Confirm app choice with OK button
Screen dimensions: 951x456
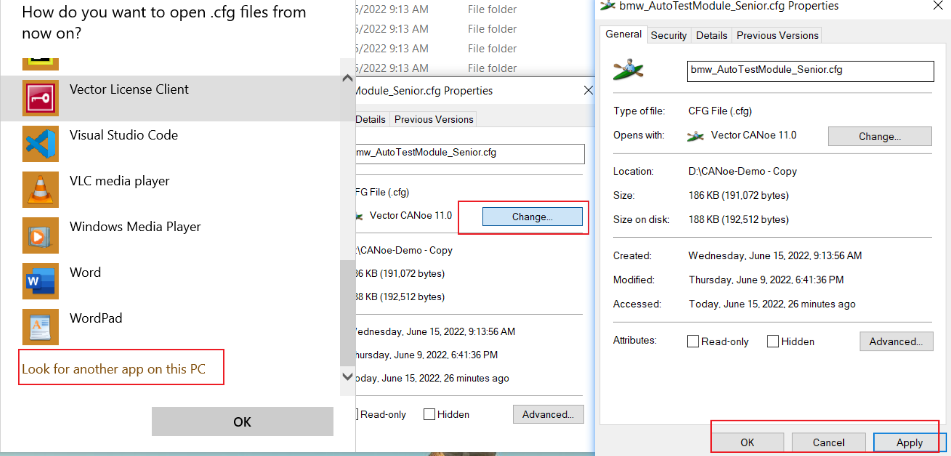[242, 421]
